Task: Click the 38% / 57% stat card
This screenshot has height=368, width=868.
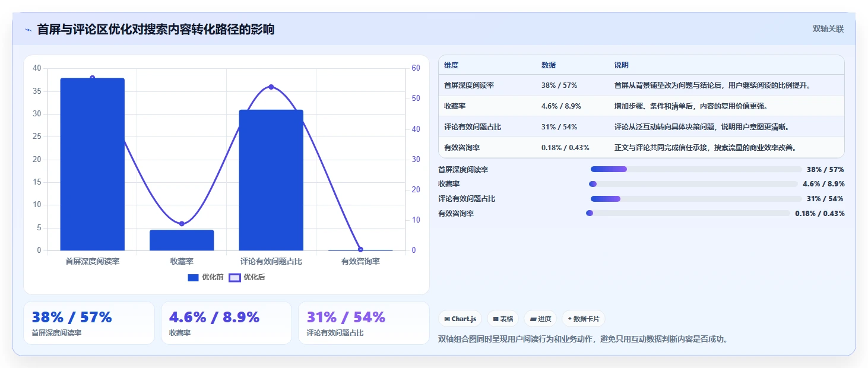Action: (x=89, y=323)
